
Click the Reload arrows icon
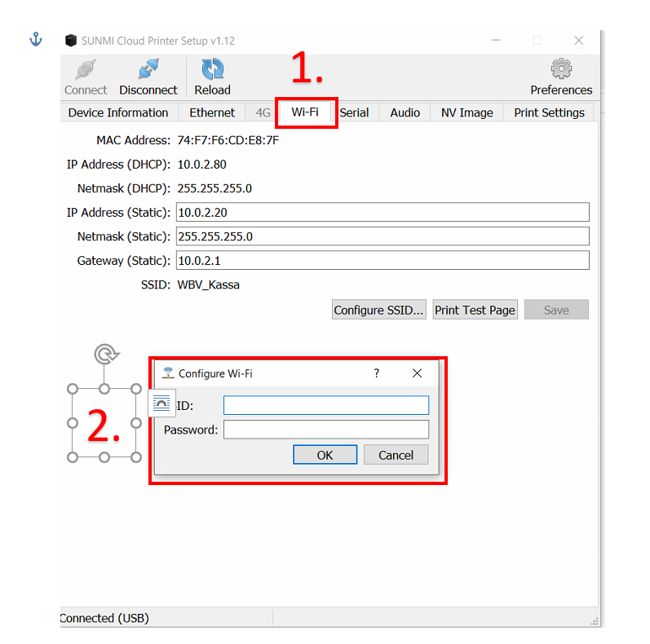[x=212, y=70]
